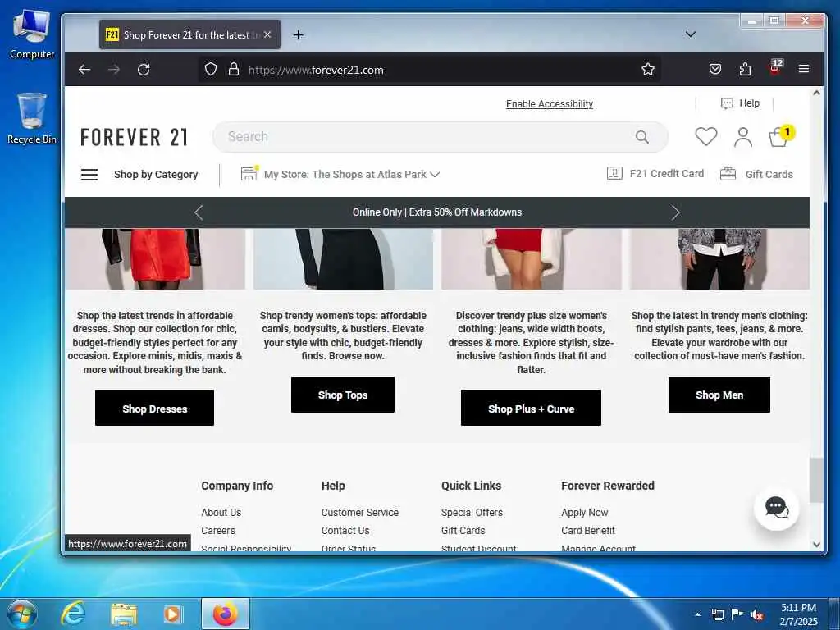Click the Shop Dresses button
840x630 pixels.
click(x=154, y=408)
